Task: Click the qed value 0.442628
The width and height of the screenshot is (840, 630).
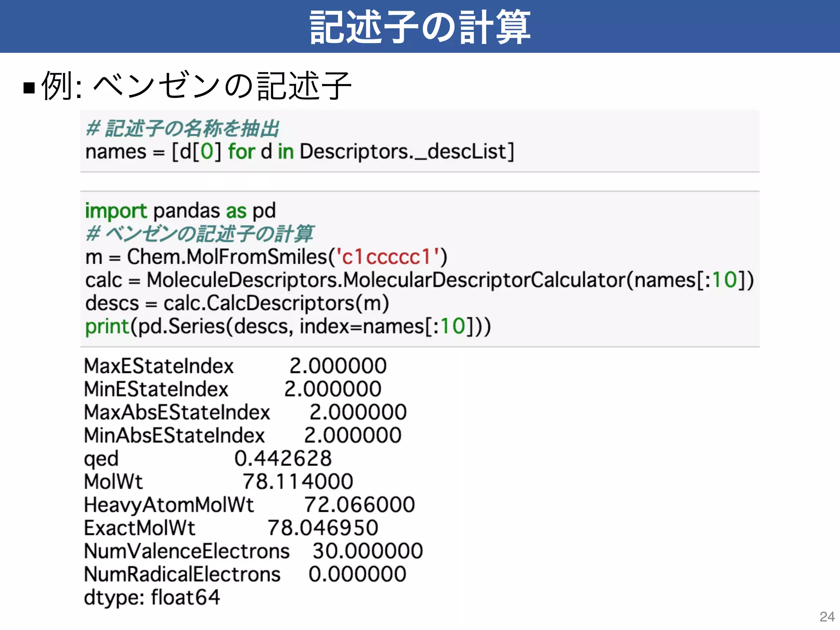Action: 283,459
